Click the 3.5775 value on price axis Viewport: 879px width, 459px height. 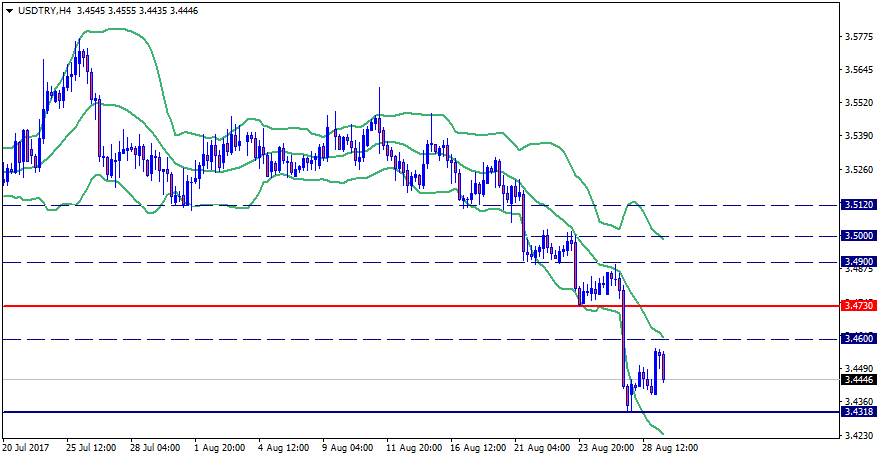point(859,37)
